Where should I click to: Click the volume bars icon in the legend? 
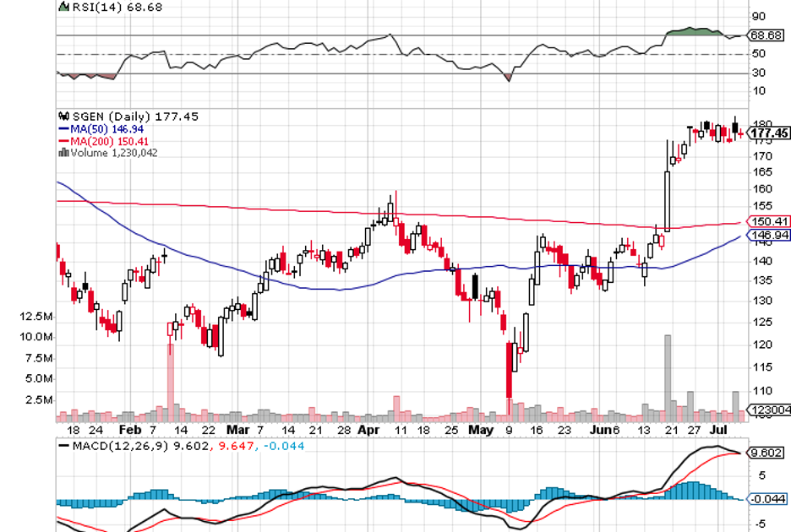pyautogui.click(x=63, y=153)
